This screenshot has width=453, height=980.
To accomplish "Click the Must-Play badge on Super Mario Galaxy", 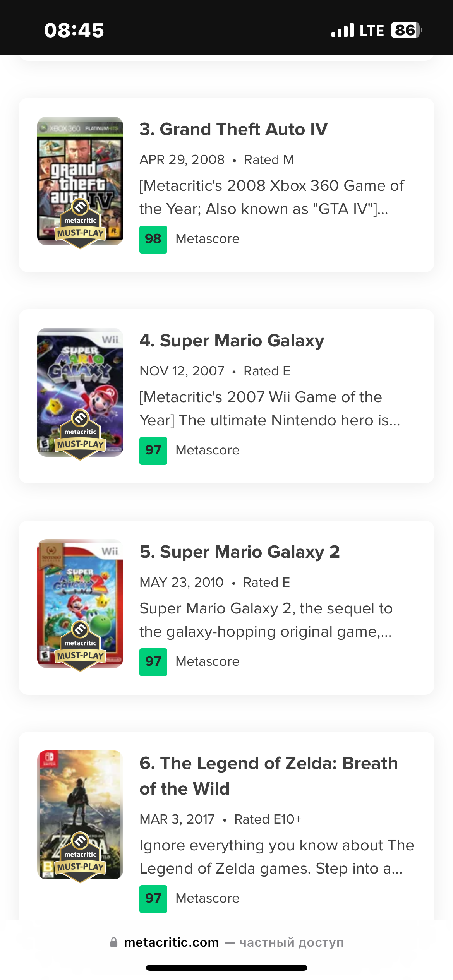I will point(80,435).
